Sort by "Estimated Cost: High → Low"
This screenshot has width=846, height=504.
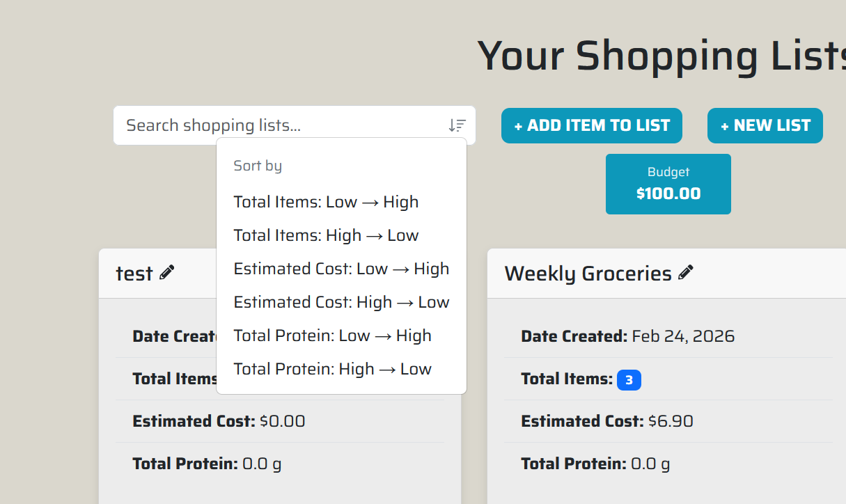click(x=341, y=302)
